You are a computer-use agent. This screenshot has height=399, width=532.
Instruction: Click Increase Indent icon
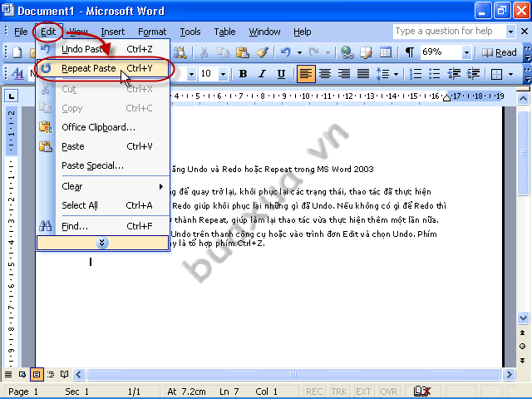(473, 74)
